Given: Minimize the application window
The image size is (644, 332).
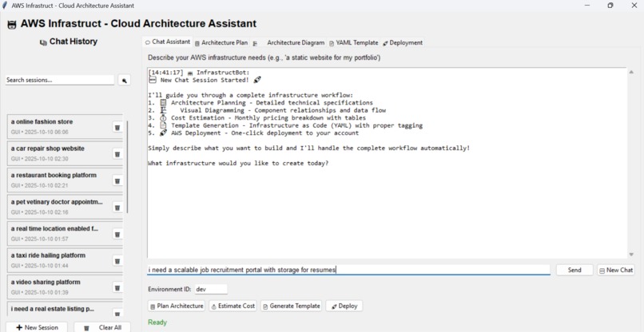Looking at the screenshot, I should click(x=587, y=6).
